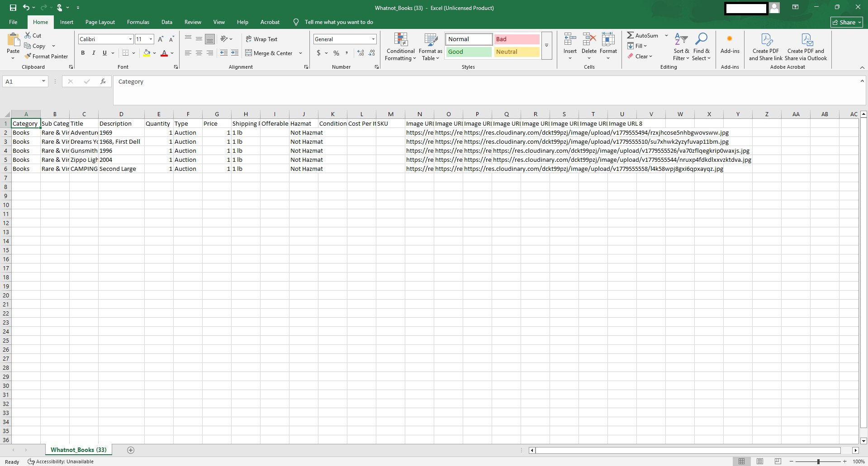This screenshot has width=868, height=466.
Task: Apply the red Font Color A
Action: (x=164, y=53)
